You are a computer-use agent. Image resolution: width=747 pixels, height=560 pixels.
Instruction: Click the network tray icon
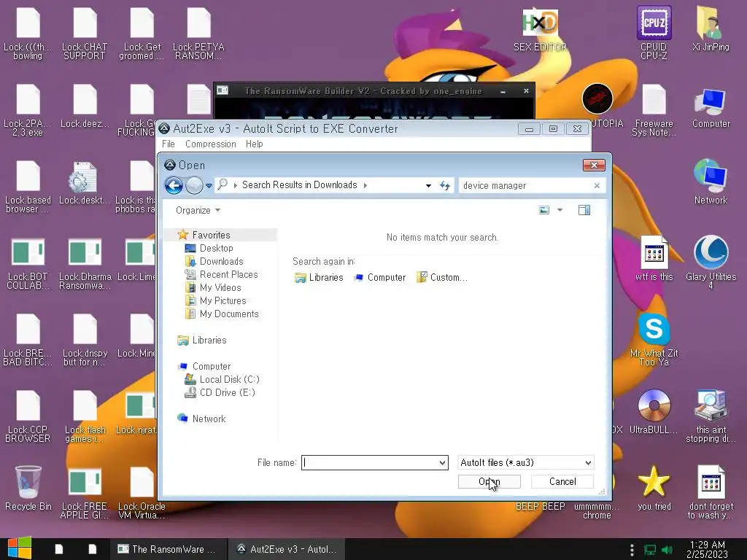tap(650, 550)
